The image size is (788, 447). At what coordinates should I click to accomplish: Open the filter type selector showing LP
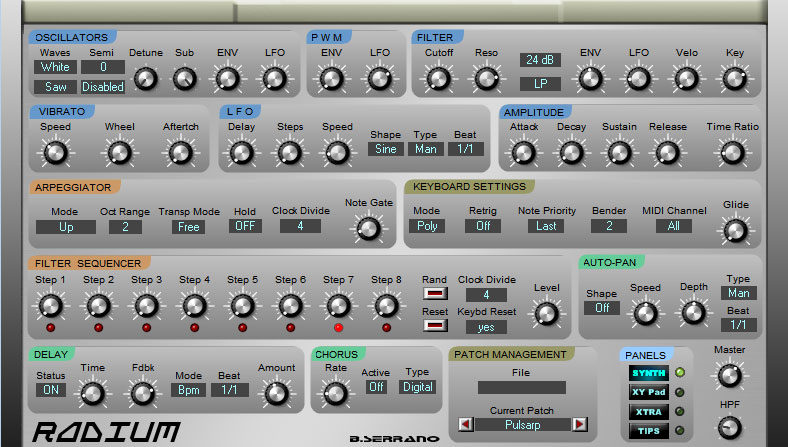[540, 84]
